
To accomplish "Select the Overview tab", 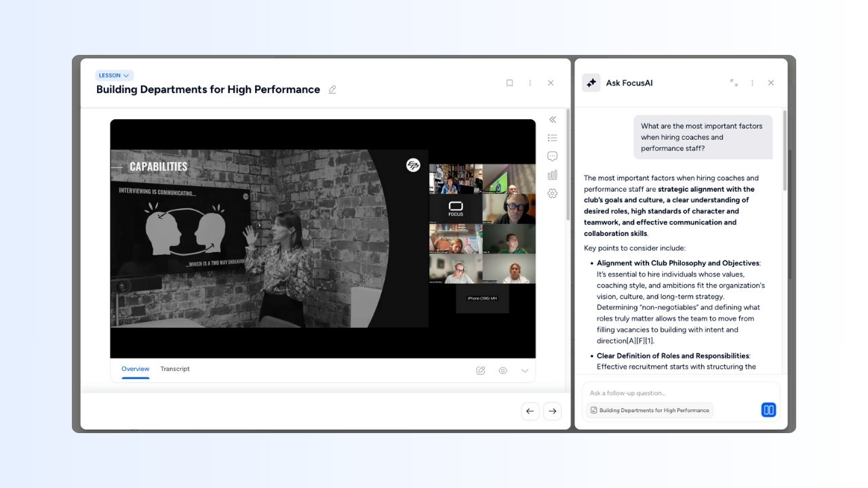I will (x=135, y=369).
